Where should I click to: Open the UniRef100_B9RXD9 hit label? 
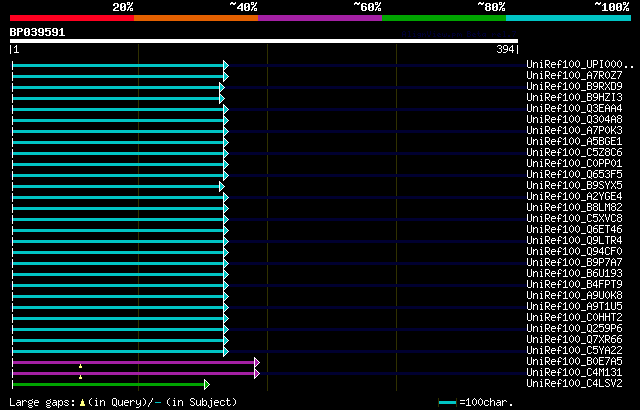[574, 86]
